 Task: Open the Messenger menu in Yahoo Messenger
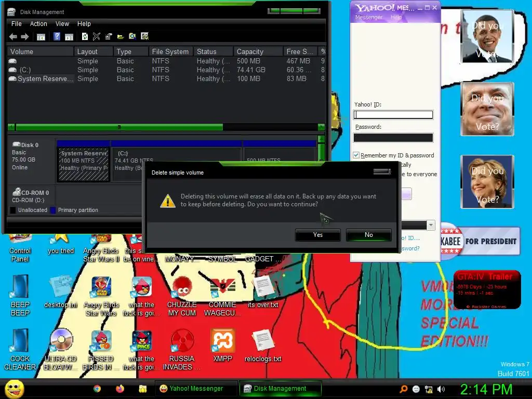tap(369, 17)
